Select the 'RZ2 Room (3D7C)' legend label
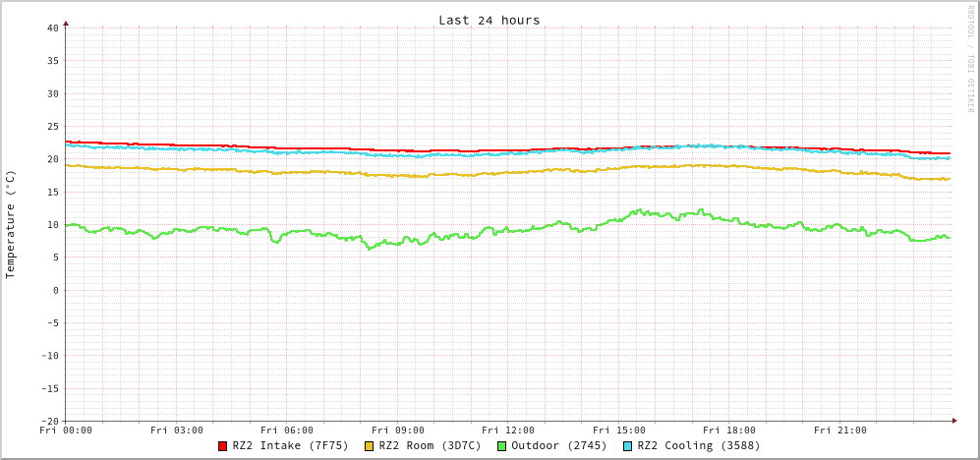The image size is (980, 460). 430,446
